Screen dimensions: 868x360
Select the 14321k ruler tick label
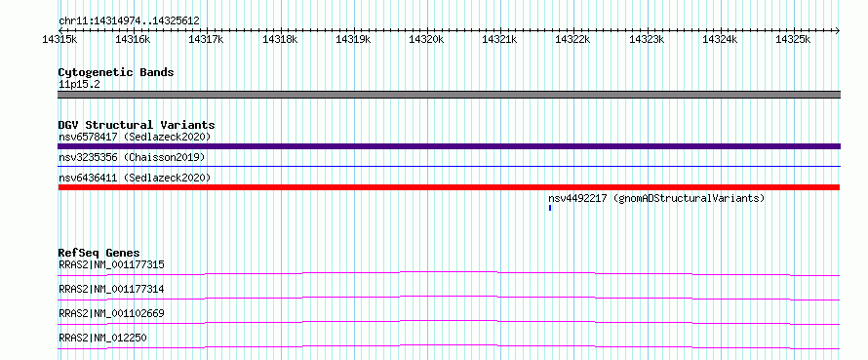(x=500, y=39)
